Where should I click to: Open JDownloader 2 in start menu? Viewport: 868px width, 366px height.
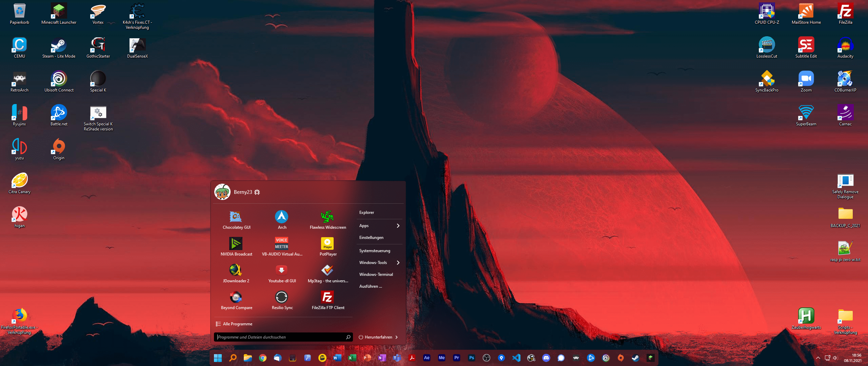tap(236, 273)
